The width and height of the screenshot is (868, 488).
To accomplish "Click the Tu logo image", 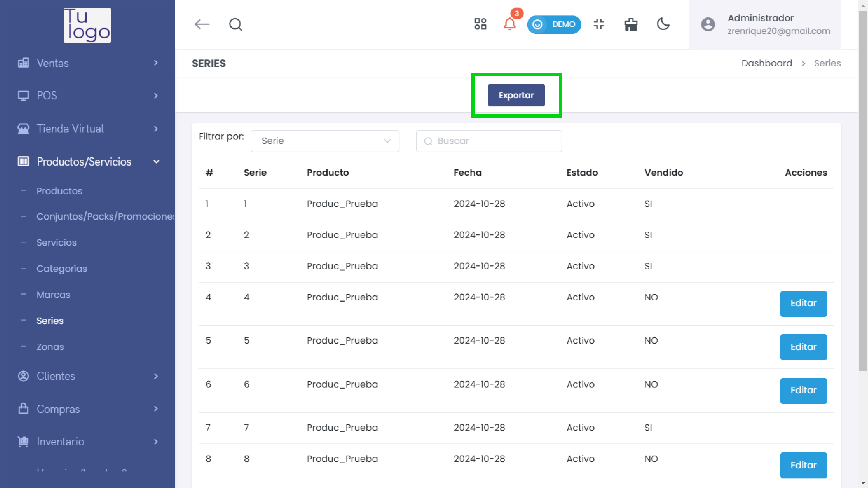I will pyautogui.click(x=87, y=25).
